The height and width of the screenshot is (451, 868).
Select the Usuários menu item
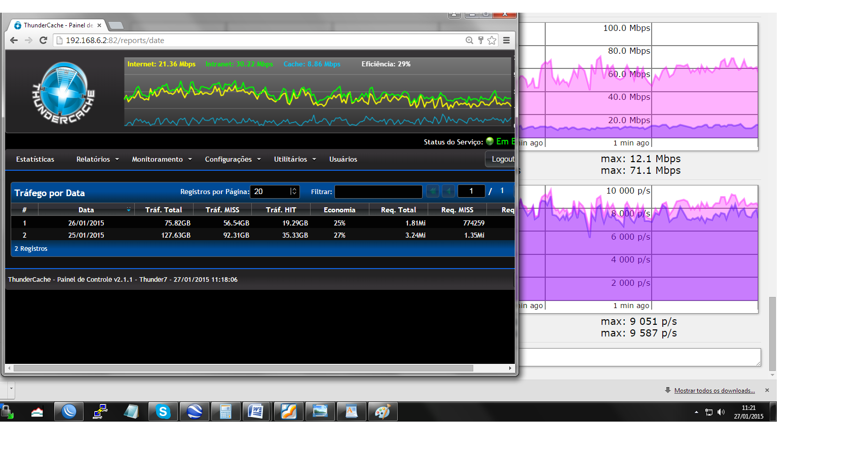(x=343, y=159)
